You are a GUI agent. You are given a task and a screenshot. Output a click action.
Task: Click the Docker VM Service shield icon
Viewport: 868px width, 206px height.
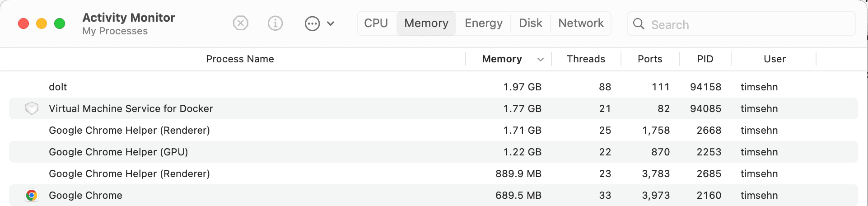32,108
